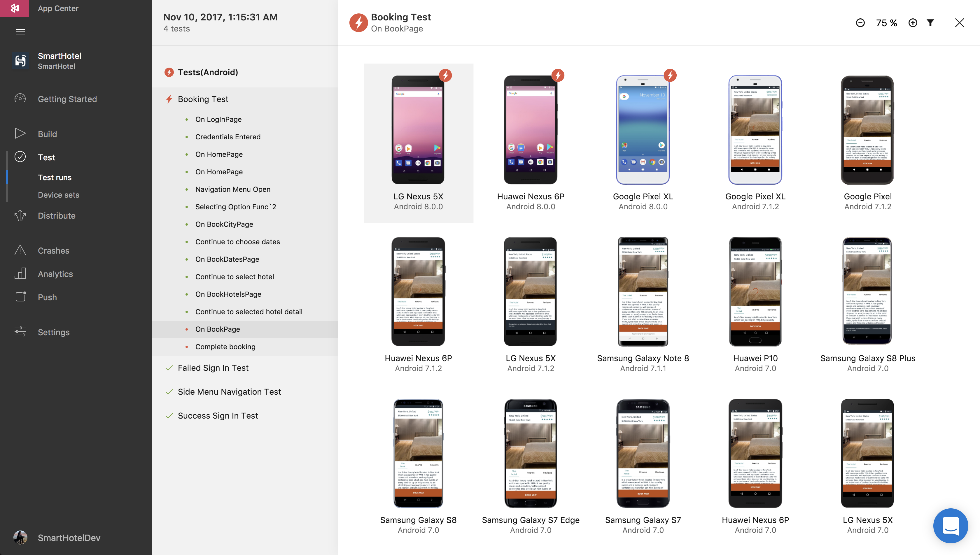Select Continue to select hotel step

click(x=235, y=277)
